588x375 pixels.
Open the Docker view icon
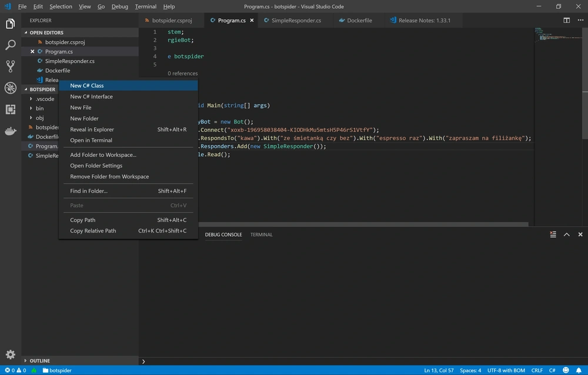click(11, 131)
